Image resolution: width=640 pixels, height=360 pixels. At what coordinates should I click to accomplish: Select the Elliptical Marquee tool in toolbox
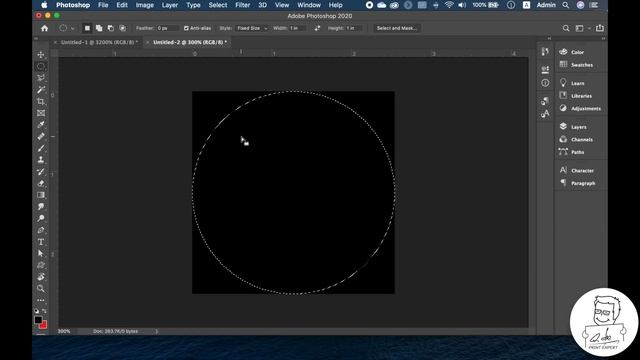pyautogui.click(x=41, y=66)
